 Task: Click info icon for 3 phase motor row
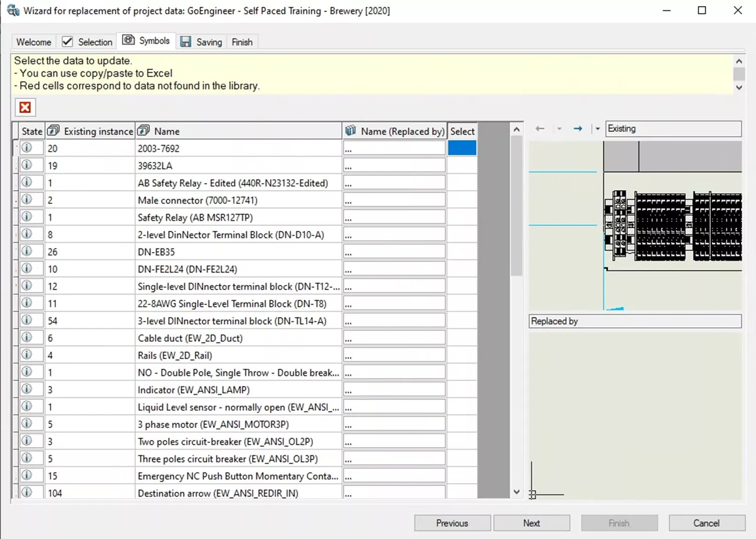27,424
